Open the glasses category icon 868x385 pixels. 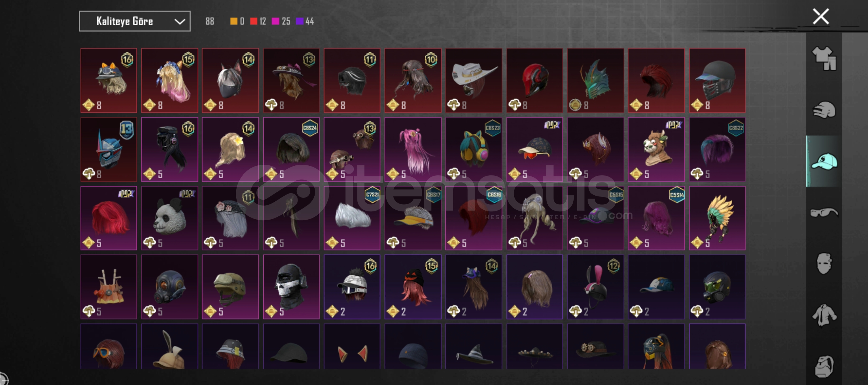(824, 213)
